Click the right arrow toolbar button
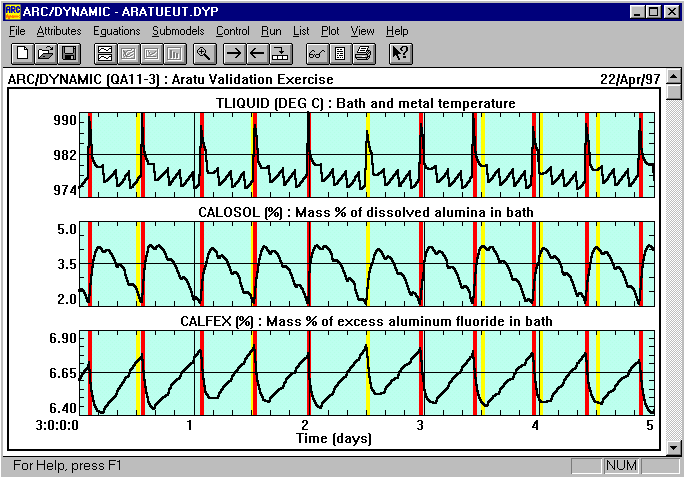Viewport: 684px width, 477px height. (x=234, y=53)
